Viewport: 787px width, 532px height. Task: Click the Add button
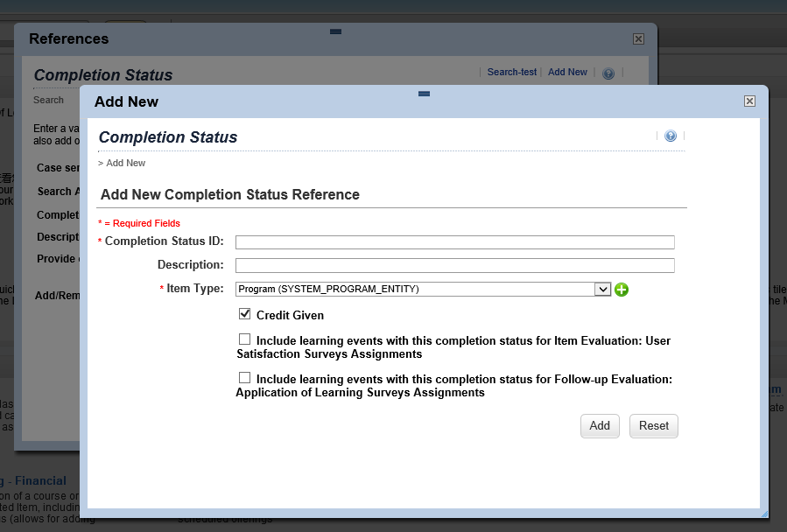[x=600, y=426]
